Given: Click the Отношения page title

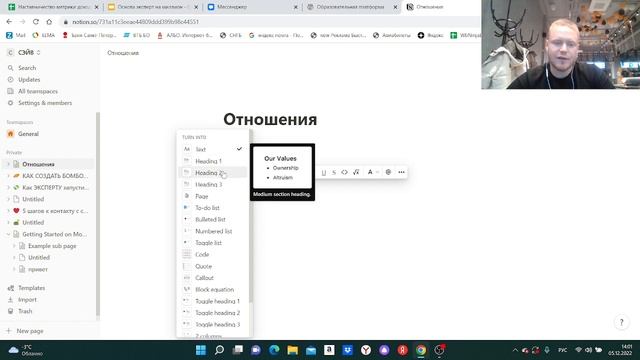Looking at the screenshot, I should coord(270,119).
